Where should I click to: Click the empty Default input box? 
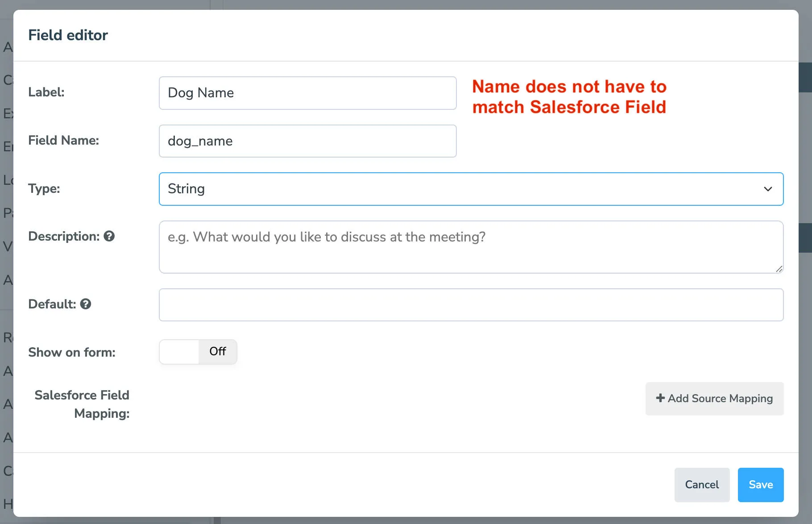471,305
